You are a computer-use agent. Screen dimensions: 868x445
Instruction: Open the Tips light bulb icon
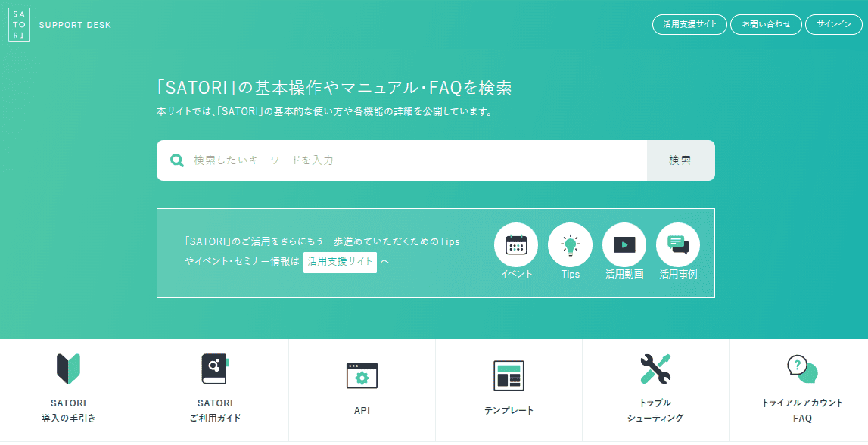[x=570, y=244]
